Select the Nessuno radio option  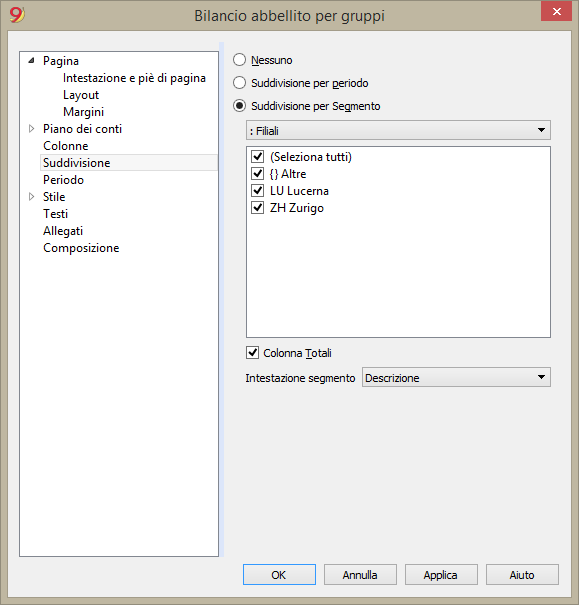(x=239, y=60)
